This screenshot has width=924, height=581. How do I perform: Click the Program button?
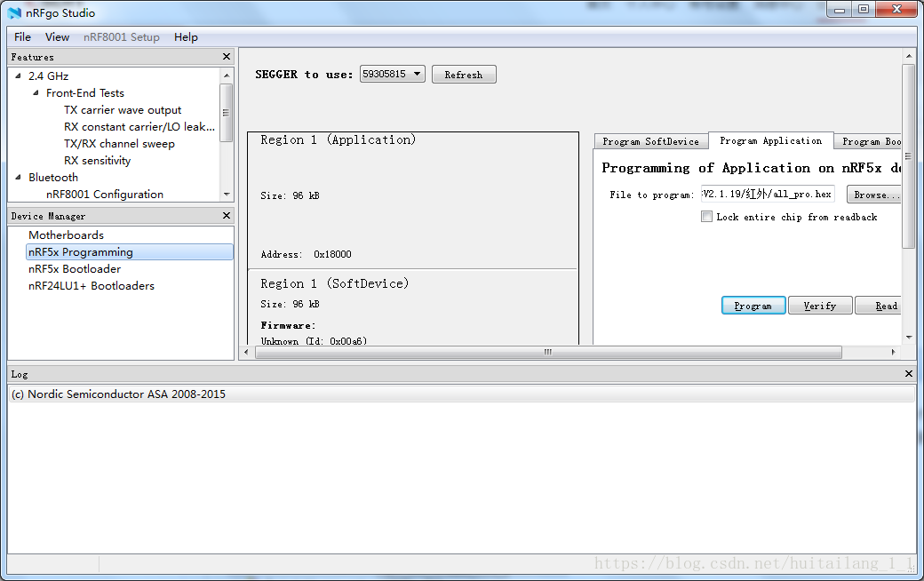point(753,306)
